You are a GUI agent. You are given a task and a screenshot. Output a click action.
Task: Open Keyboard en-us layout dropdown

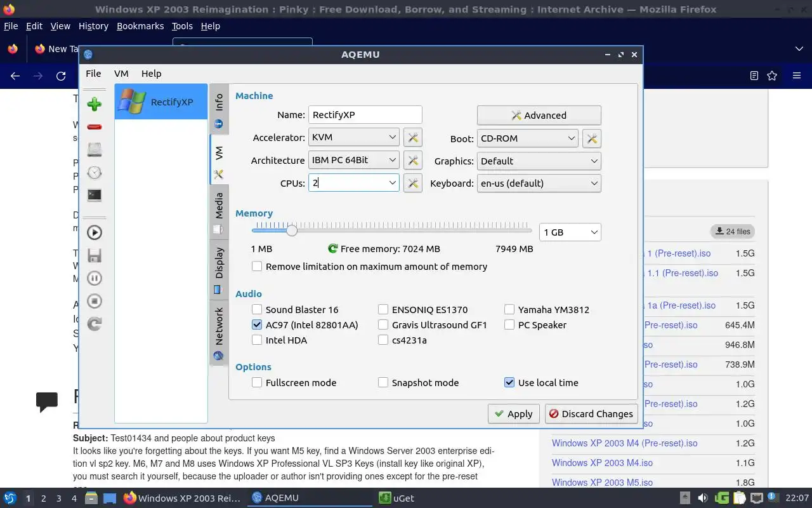(539, 184)
